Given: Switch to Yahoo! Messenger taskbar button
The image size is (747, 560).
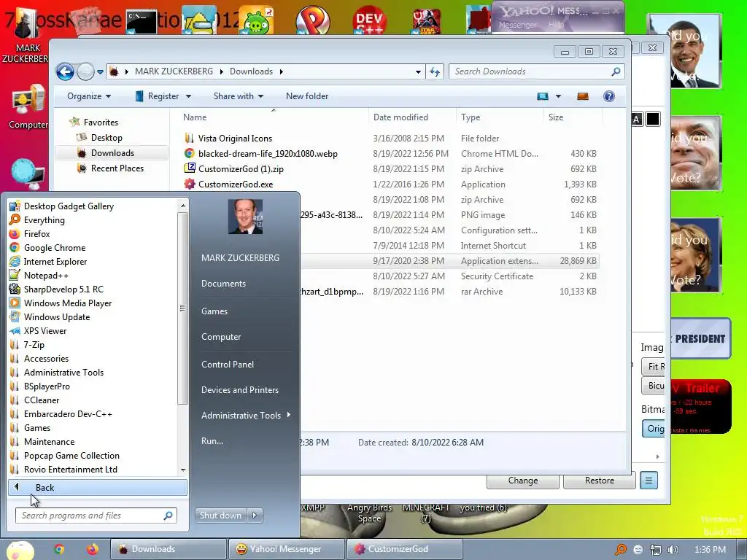Looking at the screenshot, I should coord(286,549).
